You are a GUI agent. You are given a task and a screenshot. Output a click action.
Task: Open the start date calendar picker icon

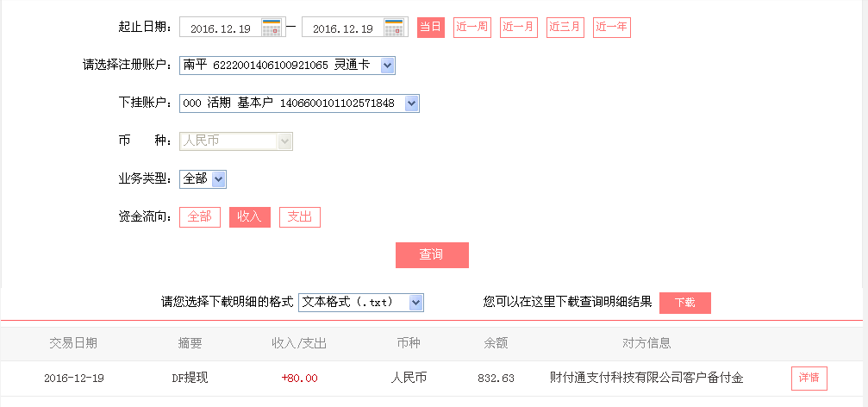(x=272, y=27)
